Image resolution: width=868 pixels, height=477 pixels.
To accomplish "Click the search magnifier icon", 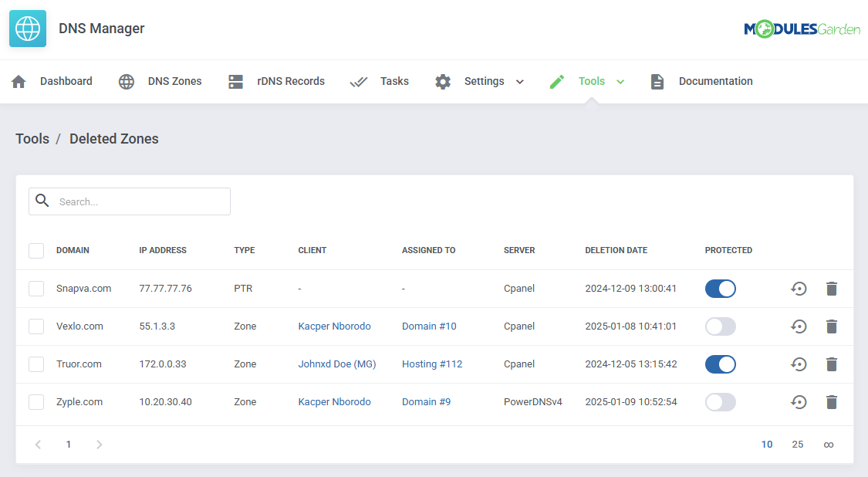I will click(x=42, y=201).
